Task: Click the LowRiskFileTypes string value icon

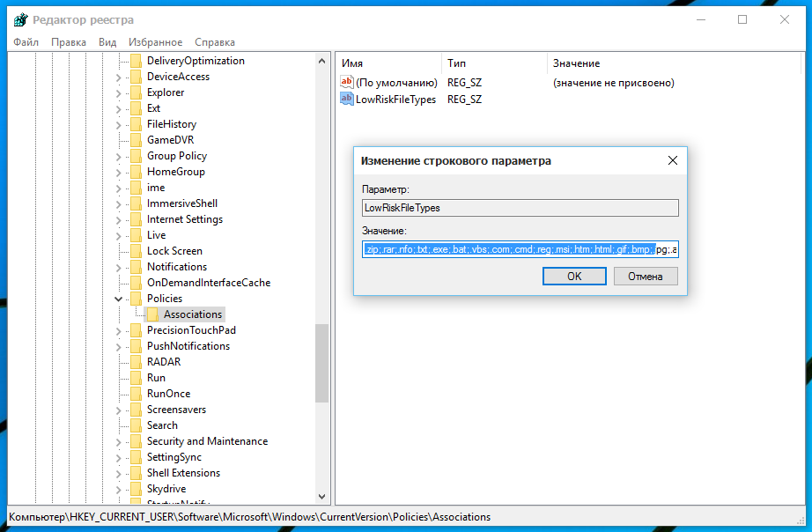Action: click(346, 100)
